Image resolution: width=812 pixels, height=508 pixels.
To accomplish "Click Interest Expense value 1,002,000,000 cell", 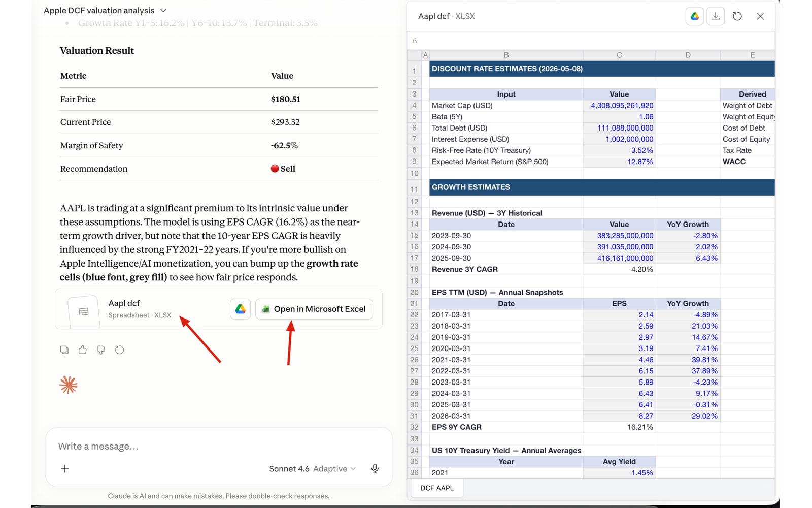I will pos(619,139).
